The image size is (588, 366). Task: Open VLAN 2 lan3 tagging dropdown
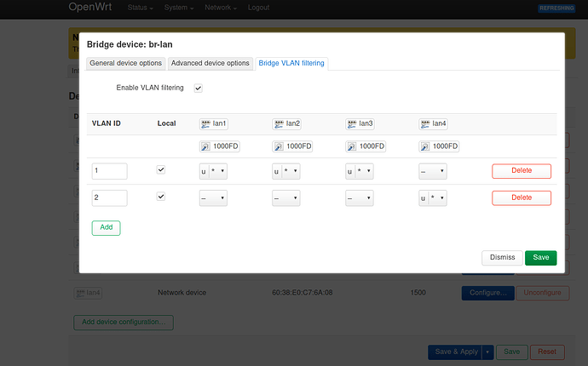(360, 198)
